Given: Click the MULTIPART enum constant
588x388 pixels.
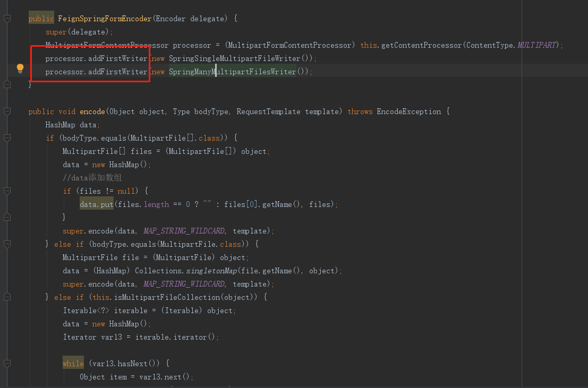Looking at the screenshot, I should pyautogui.click(x=537, y=45).
